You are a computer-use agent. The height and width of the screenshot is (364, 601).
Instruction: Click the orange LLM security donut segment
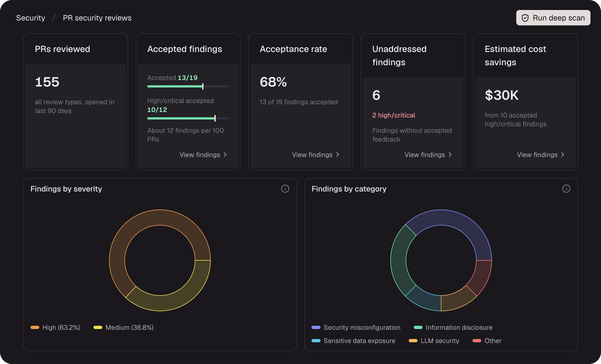click(457, 300)
